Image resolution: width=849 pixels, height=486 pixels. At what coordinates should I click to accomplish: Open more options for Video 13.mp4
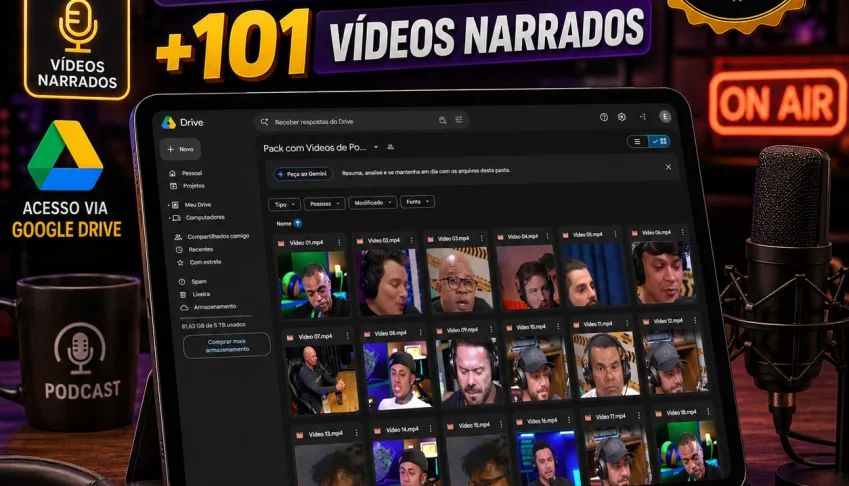pos(357,434)
